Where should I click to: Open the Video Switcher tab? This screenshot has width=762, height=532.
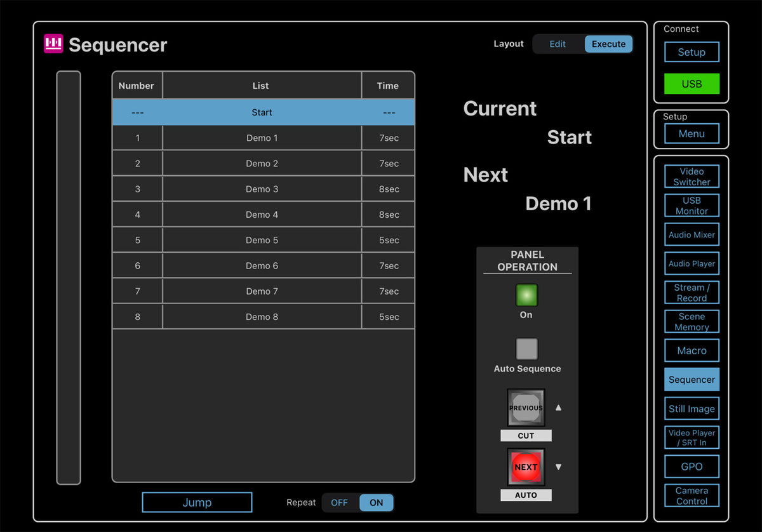coord(692,176)
